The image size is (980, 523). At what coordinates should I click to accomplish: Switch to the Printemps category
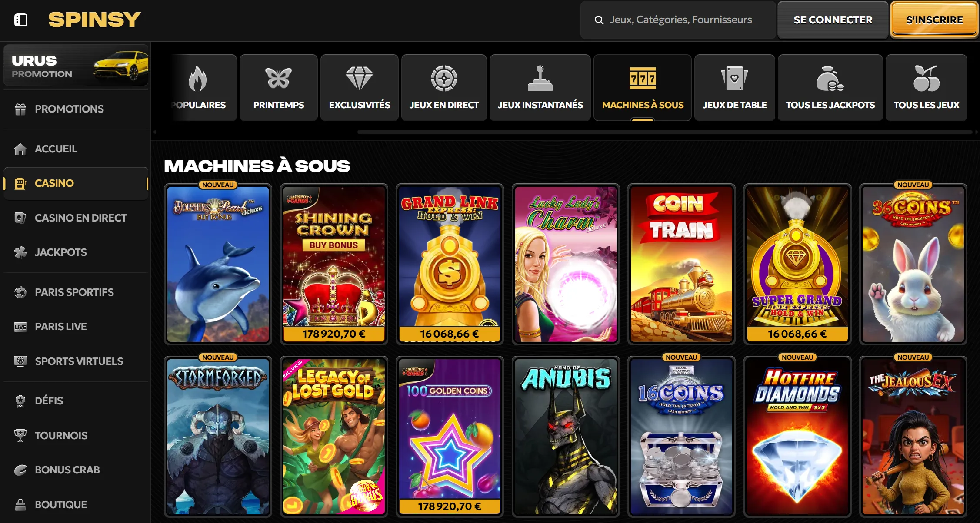pos(279,88)
